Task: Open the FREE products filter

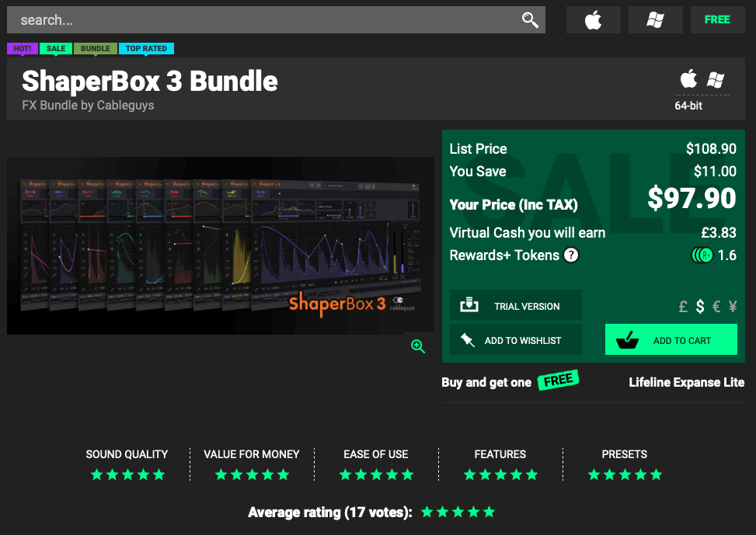Action: tap(717, 19)
